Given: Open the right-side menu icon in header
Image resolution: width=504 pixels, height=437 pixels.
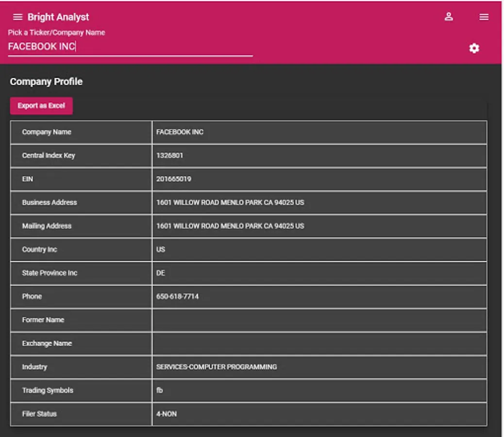Looking at the screenshot, I should pos(484,17).
